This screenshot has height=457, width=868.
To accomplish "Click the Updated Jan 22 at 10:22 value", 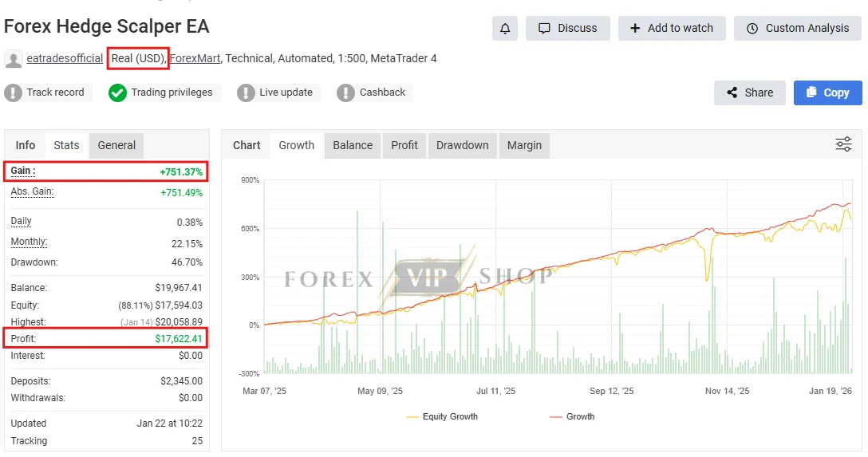I will [x=169, y=424].
